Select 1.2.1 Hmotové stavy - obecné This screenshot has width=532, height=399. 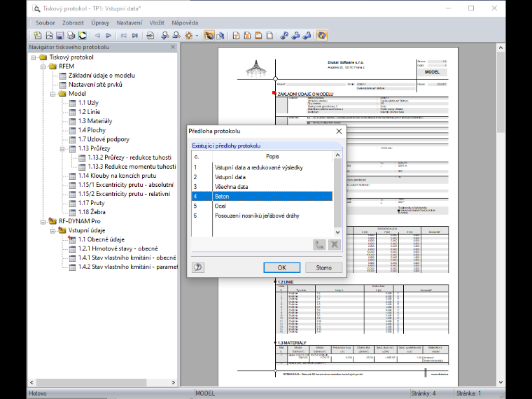click(118, 248)
